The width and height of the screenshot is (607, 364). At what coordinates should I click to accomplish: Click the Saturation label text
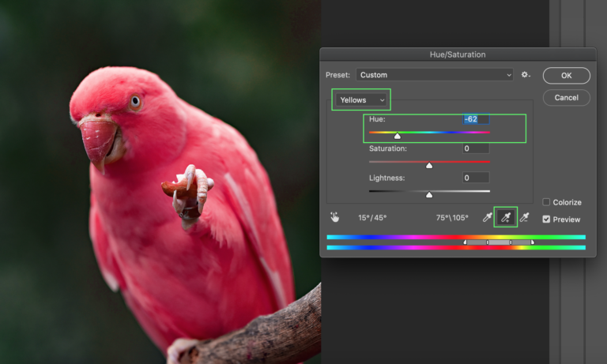[388, 148]
